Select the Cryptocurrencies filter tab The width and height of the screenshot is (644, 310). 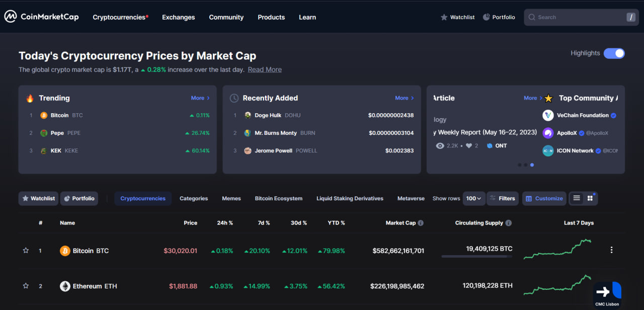[143, 198]
